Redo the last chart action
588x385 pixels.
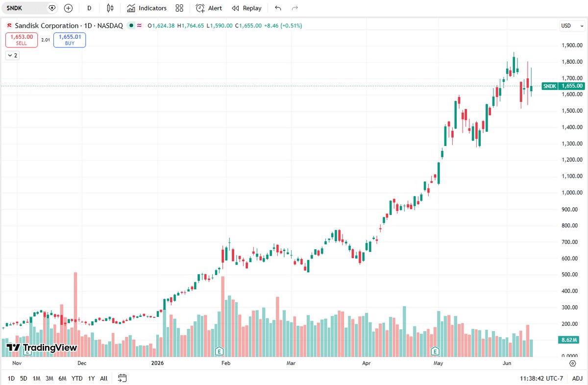click(x=294, y=8)
